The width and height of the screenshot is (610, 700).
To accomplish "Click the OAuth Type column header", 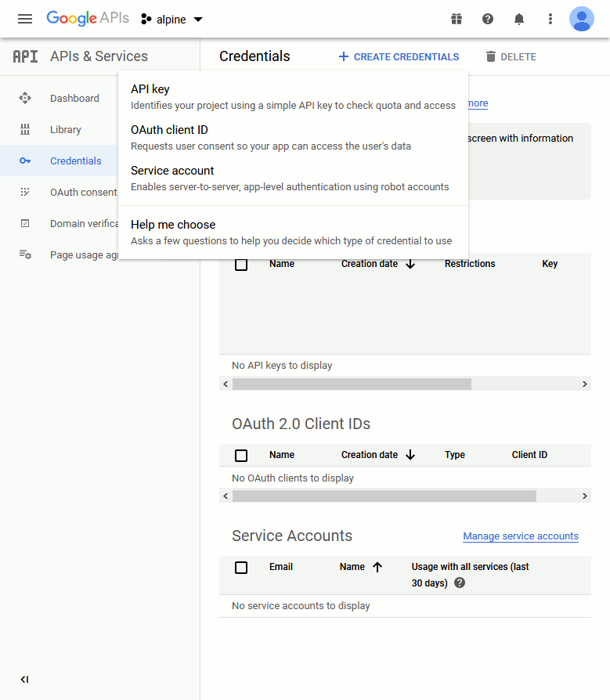I will (x=455, y=455).
